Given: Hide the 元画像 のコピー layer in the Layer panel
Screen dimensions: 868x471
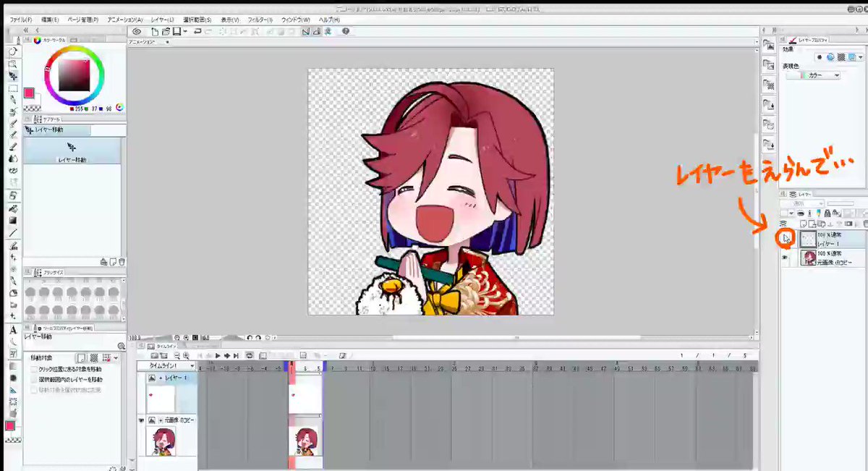Looking at the screenshot, I should (x=785, y=256).
